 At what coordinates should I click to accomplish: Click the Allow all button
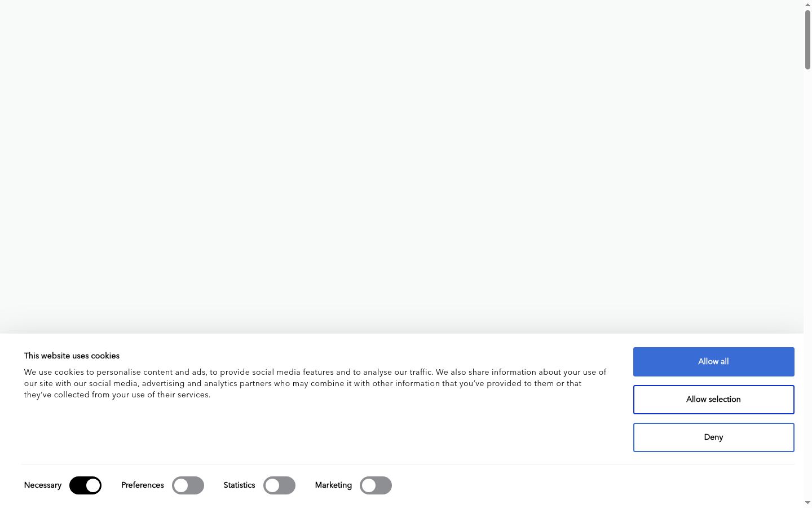click(713, 362)
